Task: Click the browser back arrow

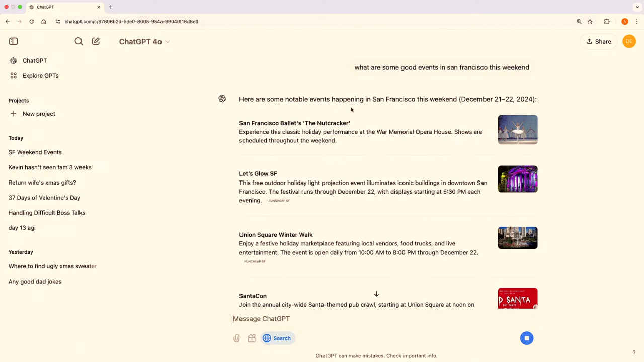Action: (x=8, y=22)
